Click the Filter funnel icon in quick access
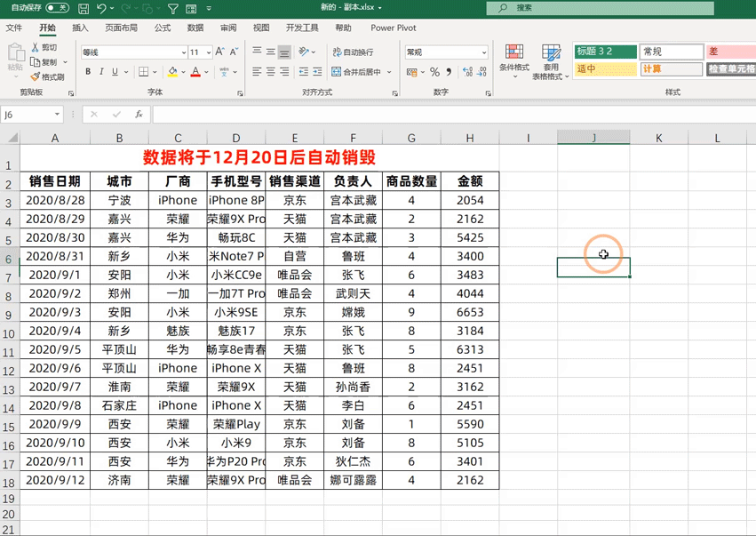756x536 pixels. [172, 8]
